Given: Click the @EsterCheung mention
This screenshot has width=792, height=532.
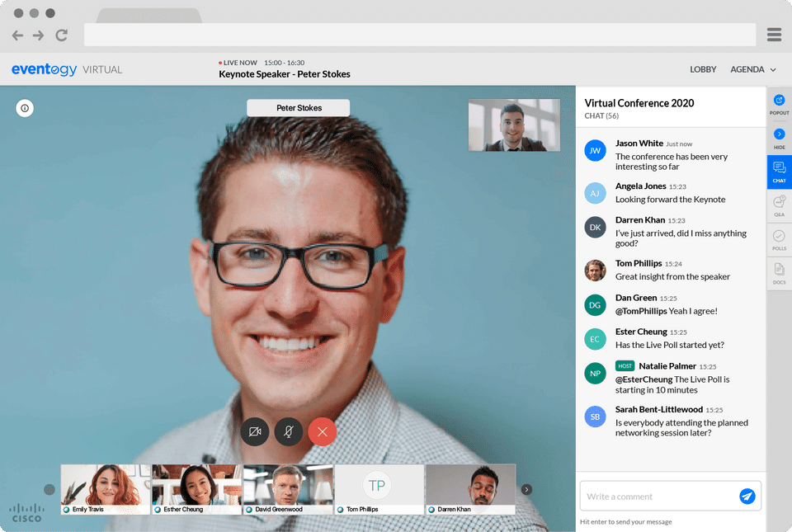Looking at the screenshot, I should click(643, 379).
